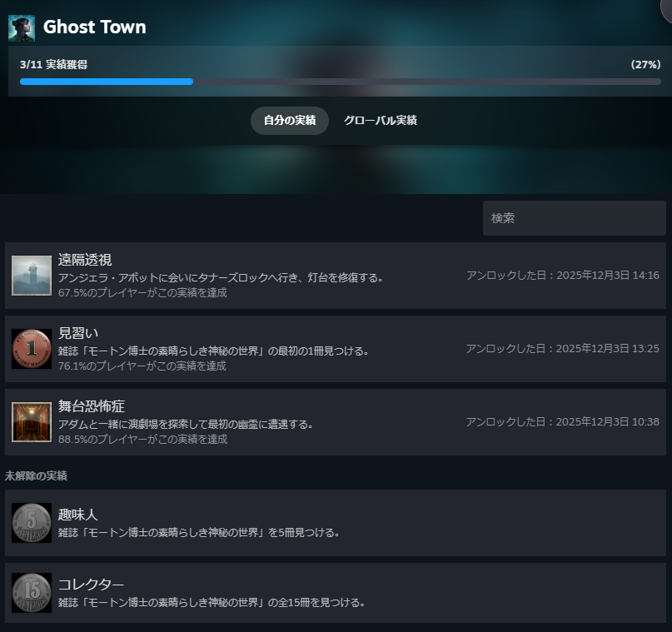This screenshot has height=632, width=672.
Task: Switch to the 自分の実績 tab
Action: click(290, 121)
